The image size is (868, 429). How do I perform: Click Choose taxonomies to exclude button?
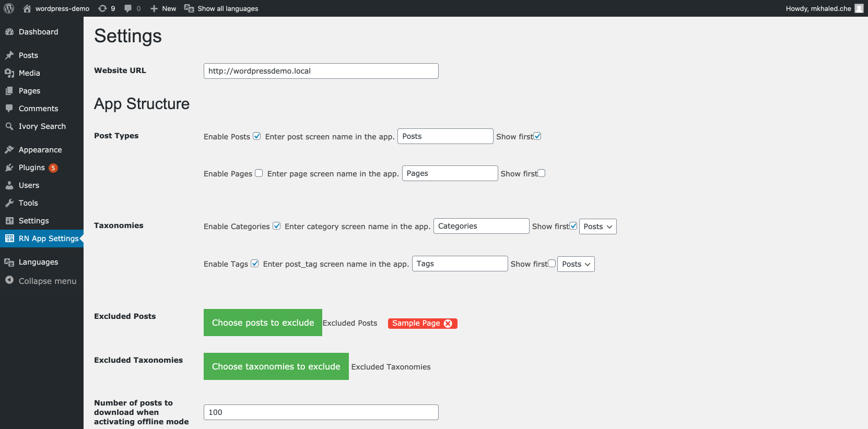click(276, 366)
